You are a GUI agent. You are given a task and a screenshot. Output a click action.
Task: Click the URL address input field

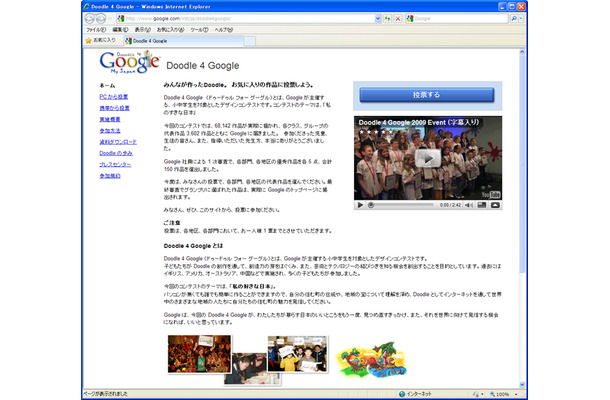tap(249, 18)
